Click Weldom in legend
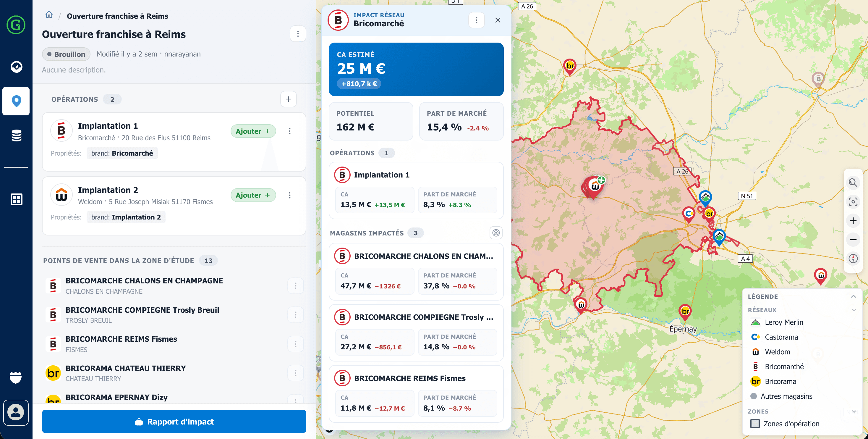 (x=771, y=352)
